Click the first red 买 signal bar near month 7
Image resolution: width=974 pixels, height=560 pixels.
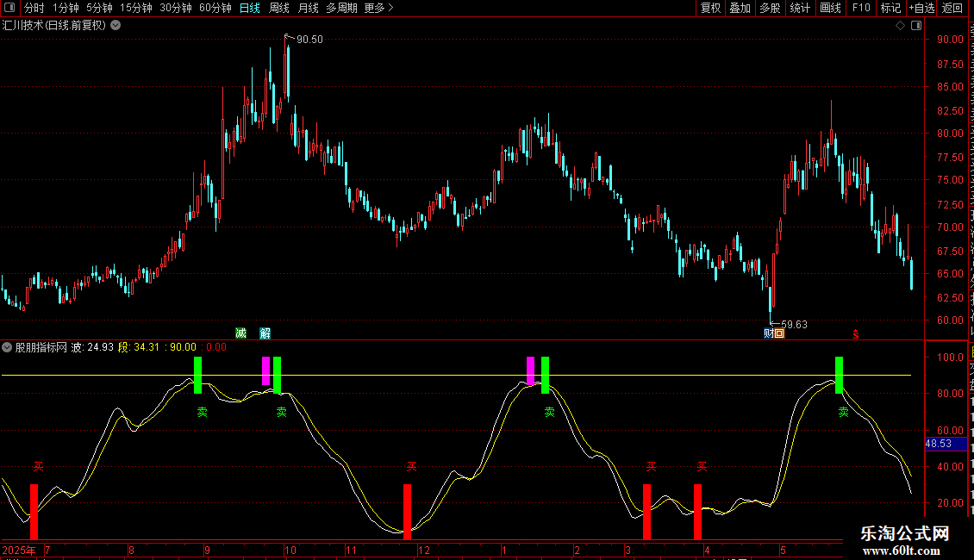coord(34,512)
